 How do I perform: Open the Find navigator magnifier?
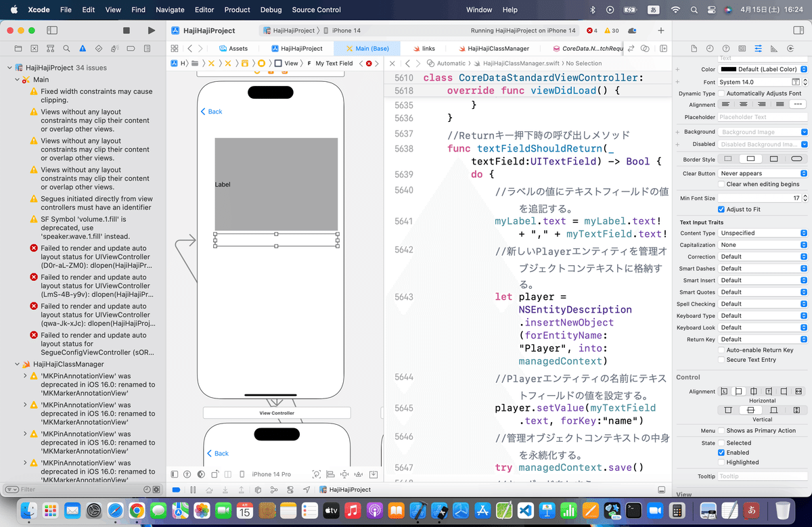pyautogui.click(x=66, y=49)
